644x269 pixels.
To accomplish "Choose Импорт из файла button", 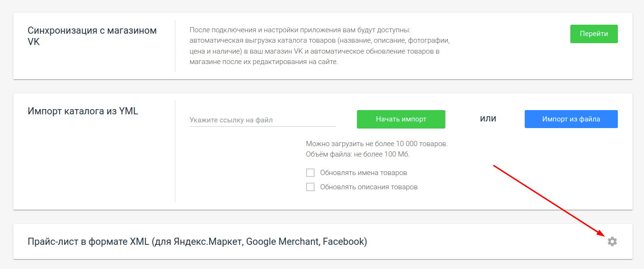I will (571, 119).
